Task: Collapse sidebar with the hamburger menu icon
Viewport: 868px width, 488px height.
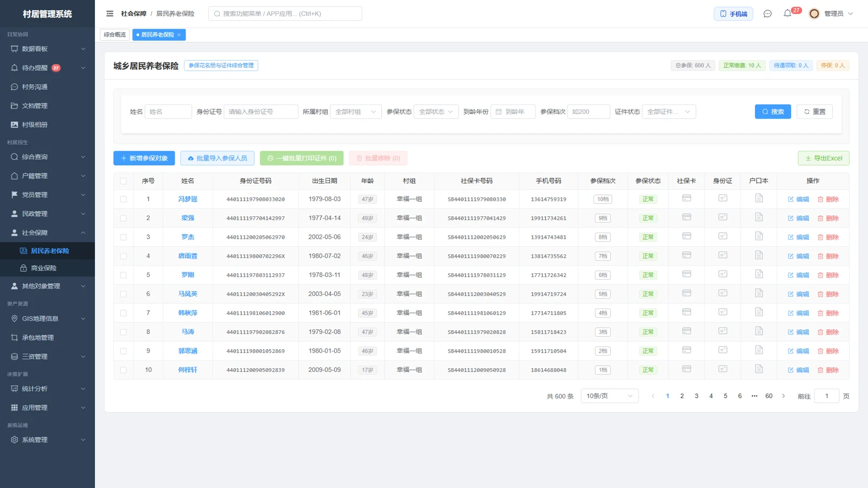Action: [x=110, y=14]
